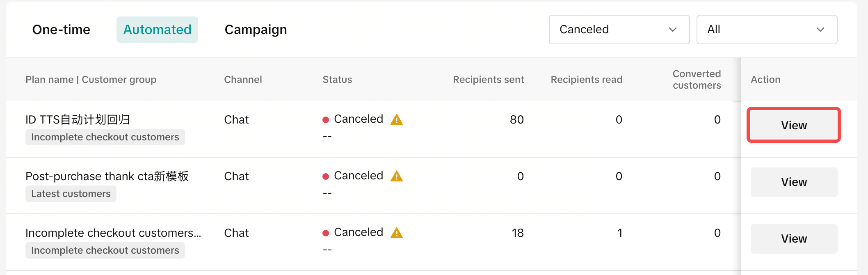868x275 pixels.
Task: Select the Automated tab
Action: 157,30
